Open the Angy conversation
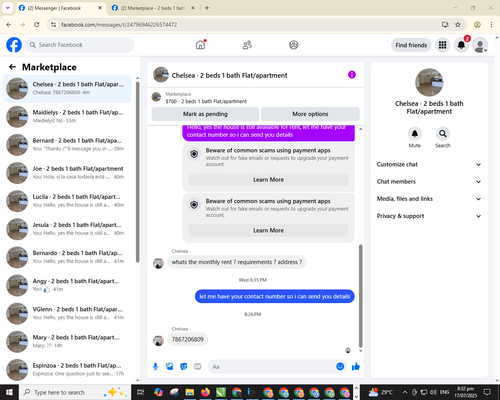Image resolution: width=500 pixels, height=400 pixels. (x=68, y=285)
